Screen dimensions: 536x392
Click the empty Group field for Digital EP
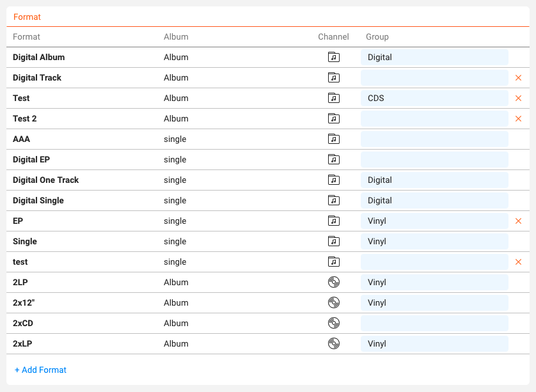[x=434, y=160]
